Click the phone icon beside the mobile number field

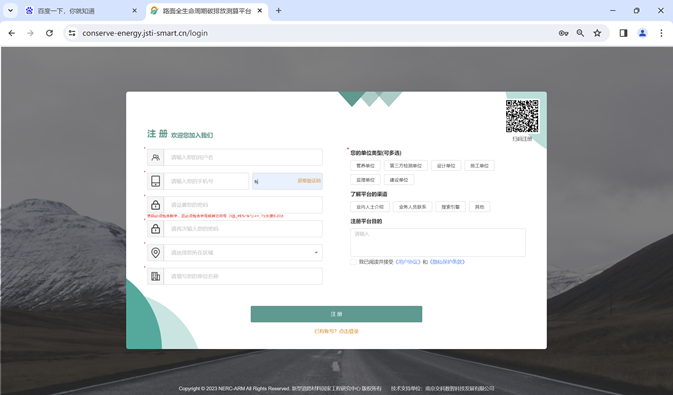coord(155,181)
